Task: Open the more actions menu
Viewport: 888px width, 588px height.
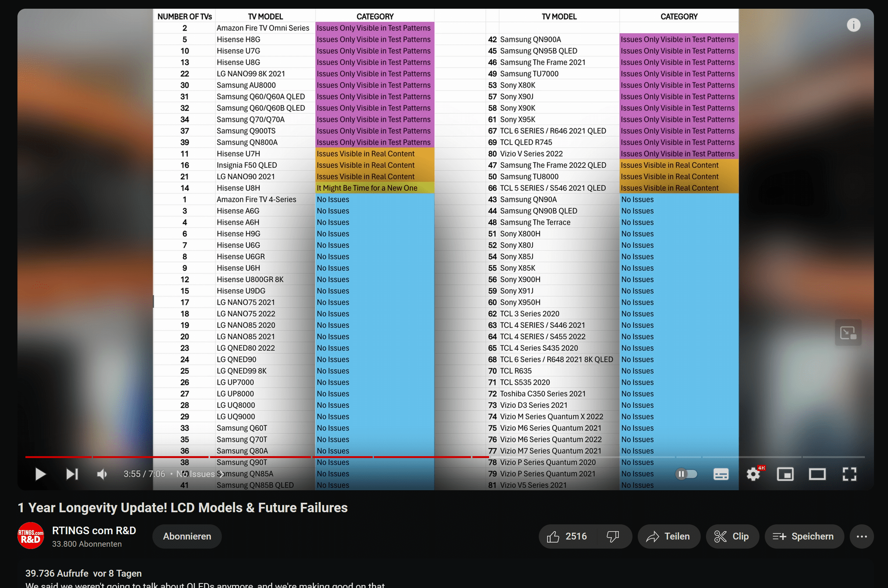Action: 861,536
